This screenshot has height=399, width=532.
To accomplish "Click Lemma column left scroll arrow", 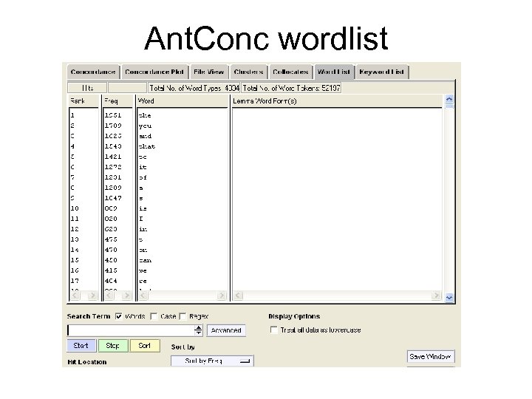I will (x=238, y=296).
